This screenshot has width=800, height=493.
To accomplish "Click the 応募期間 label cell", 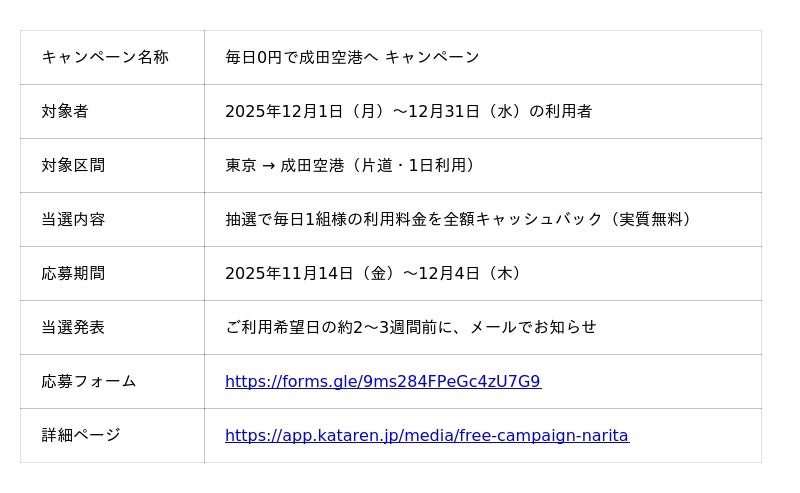I will click(73, 273).
